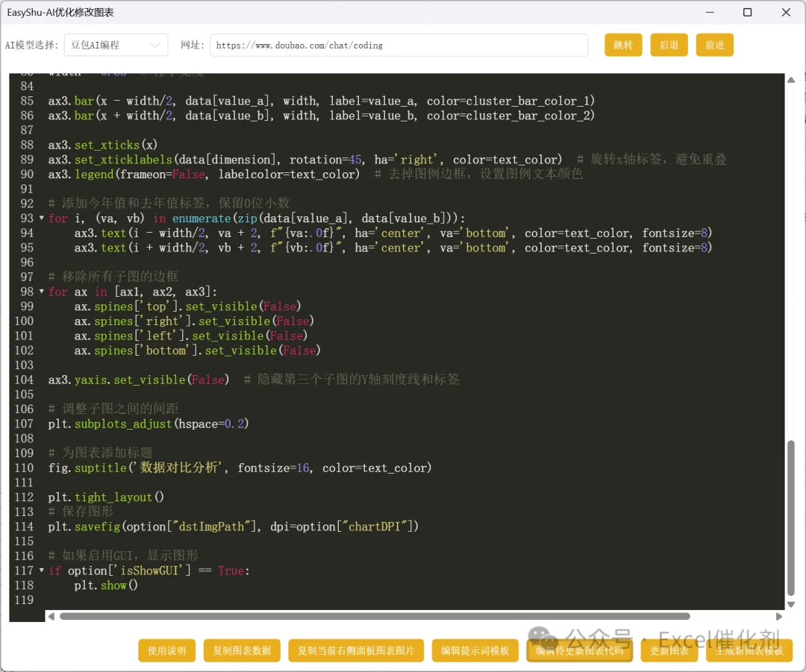Collapse the for loop at line 98

click(42, 292)
